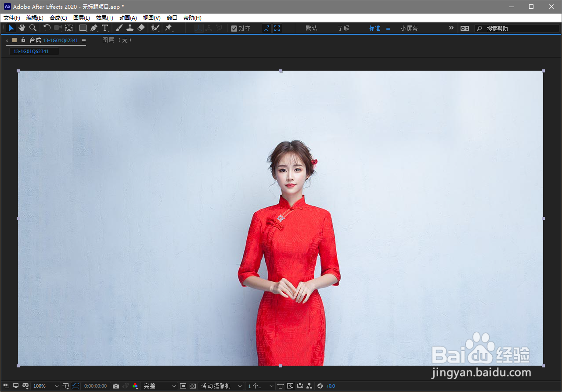Screen dimensions: 562x392
Task: Reset exposure with the aperture icon
Action: tap(320, 386)
